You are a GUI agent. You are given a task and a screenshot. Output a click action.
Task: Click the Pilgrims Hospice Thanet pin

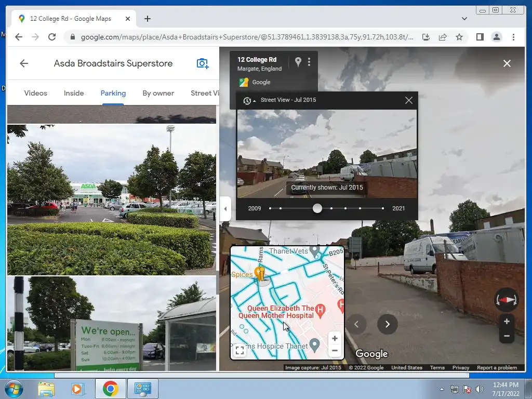pyautogui.click(x=314, y=345)
